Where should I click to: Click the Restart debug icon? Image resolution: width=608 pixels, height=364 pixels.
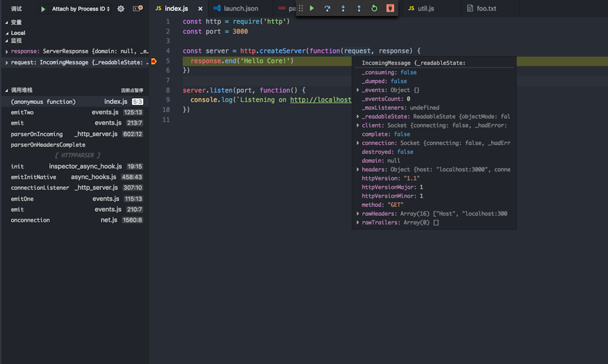coord(374,9)
